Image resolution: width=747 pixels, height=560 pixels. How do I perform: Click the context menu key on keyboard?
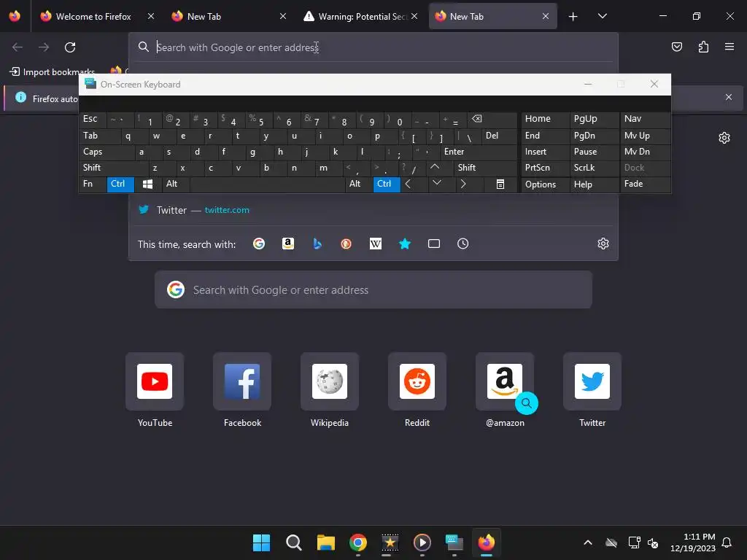pyautogui.click(x=500, y=184)
